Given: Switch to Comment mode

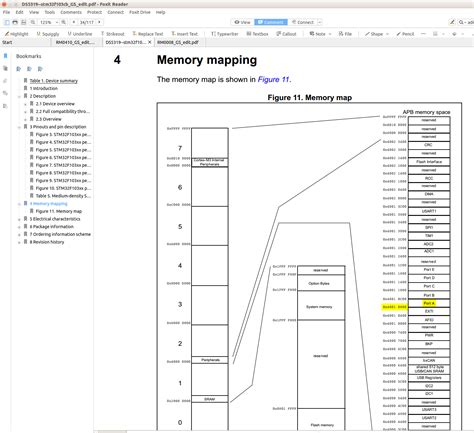Looking at the screenshot, I should [x=271, y=22].
